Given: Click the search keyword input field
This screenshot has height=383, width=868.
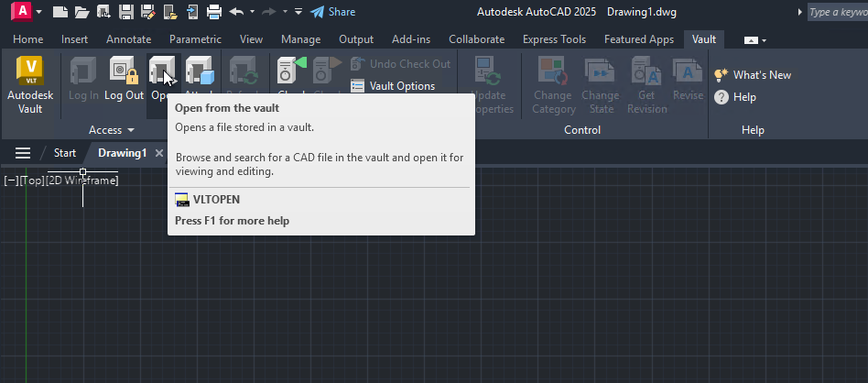Looking at the screenshot, I should click(838, 12).
